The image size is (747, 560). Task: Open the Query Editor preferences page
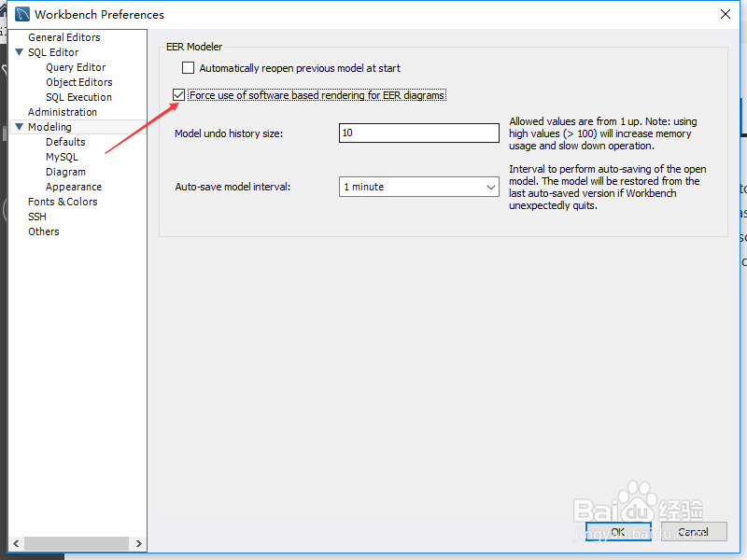76,67
